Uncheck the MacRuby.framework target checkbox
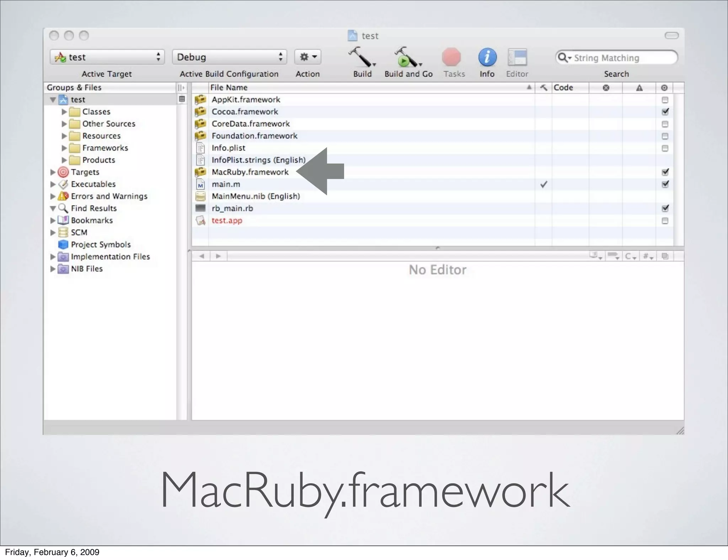 [x=665, y=172]
